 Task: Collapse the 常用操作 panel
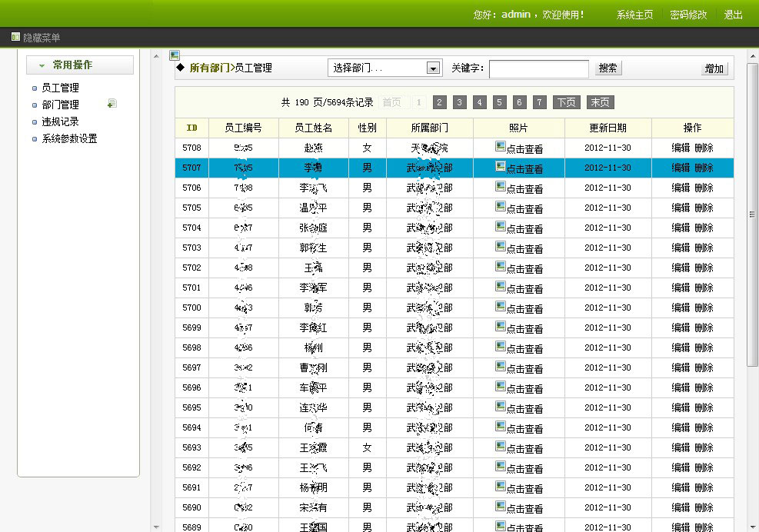40,65
